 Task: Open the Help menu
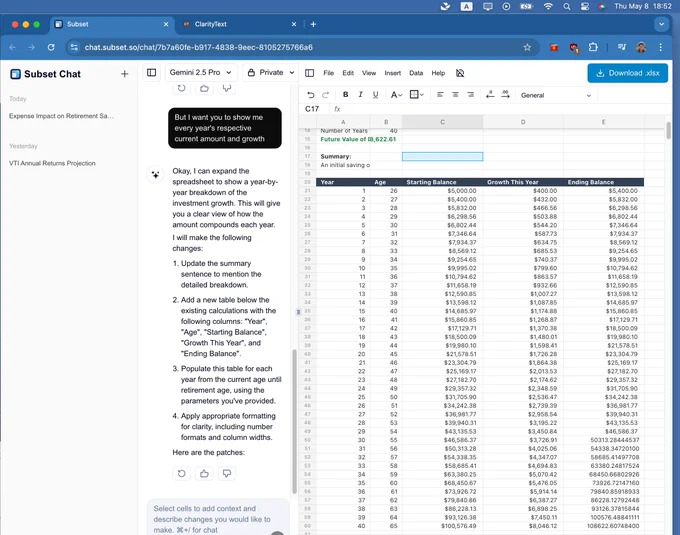pyautogui.click(x=438, y=73)
